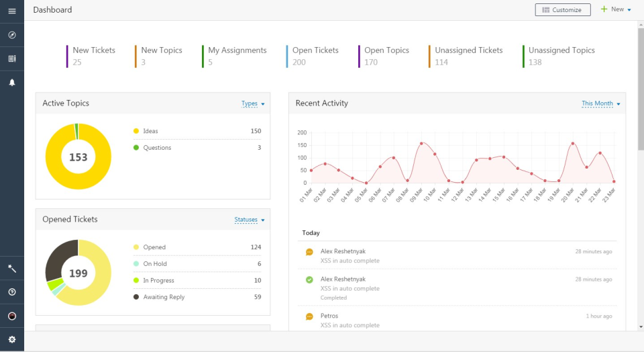This screenshot has width=644, height=352.
Task: Select the New Tickets counter
Action: pos(93,56)
